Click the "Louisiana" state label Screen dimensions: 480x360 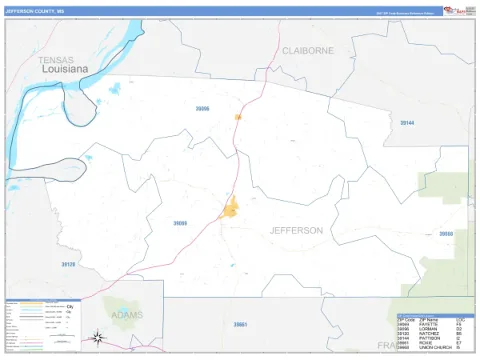coord(65,69)
